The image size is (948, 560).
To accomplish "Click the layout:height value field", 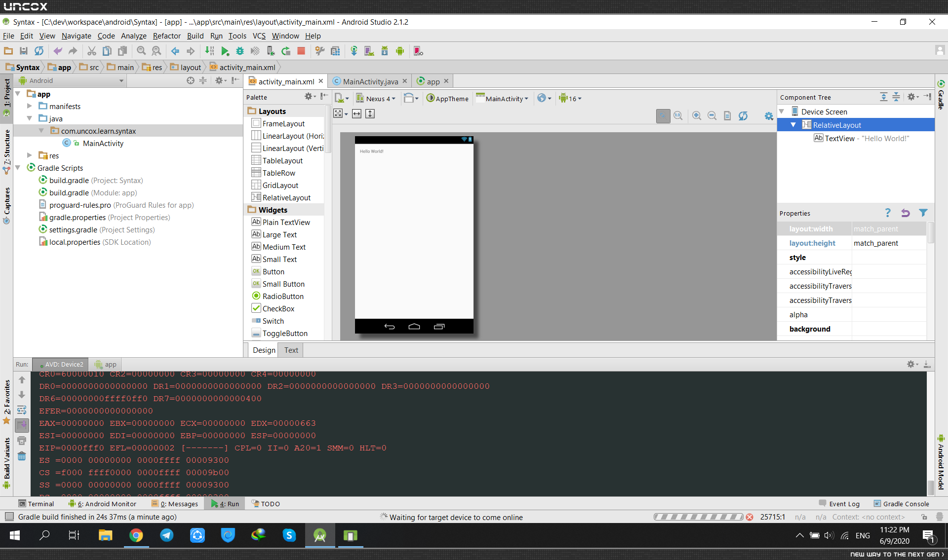I will 889,243.
